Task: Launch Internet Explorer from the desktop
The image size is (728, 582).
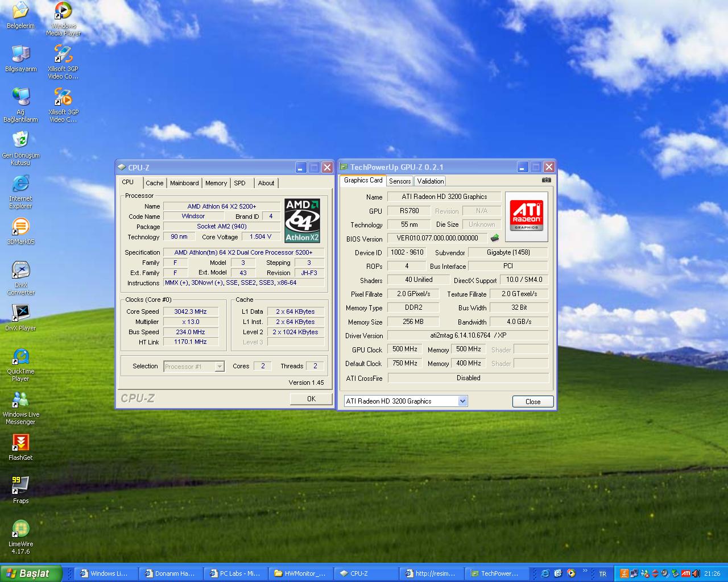Action: (20, 192)
